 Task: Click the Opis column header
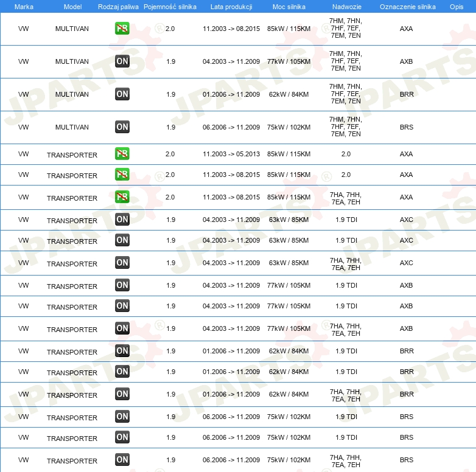click(x=456, y=6)
